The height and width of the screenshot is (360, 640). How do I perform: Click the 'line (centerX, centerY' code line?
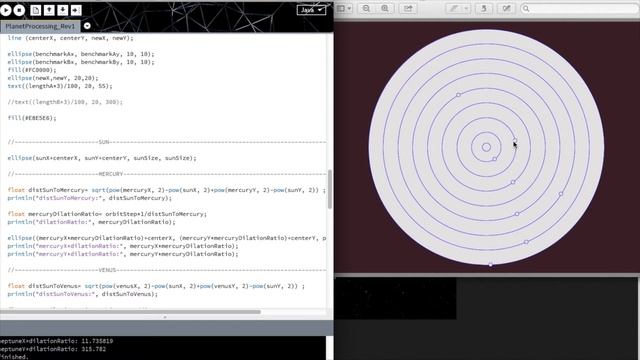pyautogui.click(x=71, y=38)
